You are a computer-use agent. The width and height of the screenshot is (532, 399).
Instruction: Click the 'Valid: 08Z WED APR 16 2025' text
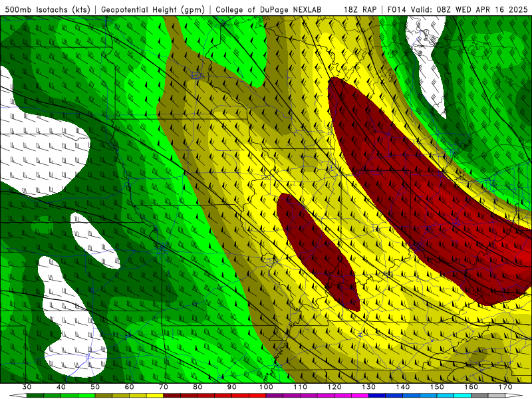[469, 9]
